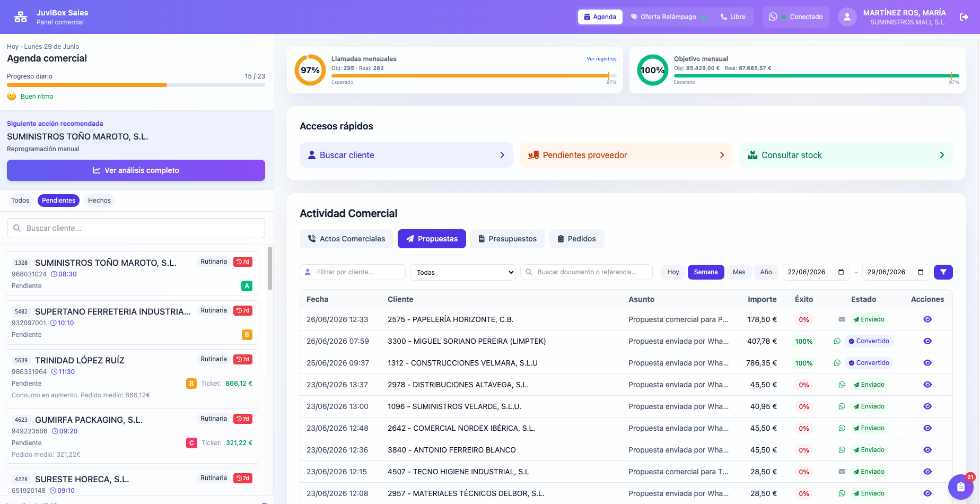Click the logout icon in header
980x504 pixels.
[964, 17]
